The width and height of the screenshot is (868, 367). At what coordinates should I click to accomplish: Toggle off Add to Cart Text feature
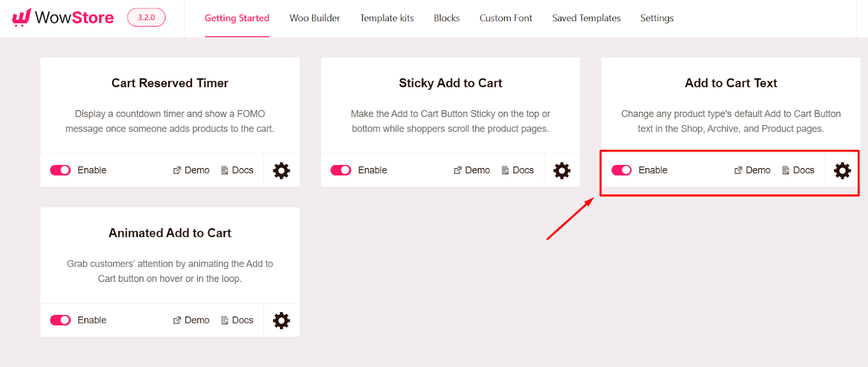pos(621,170)
